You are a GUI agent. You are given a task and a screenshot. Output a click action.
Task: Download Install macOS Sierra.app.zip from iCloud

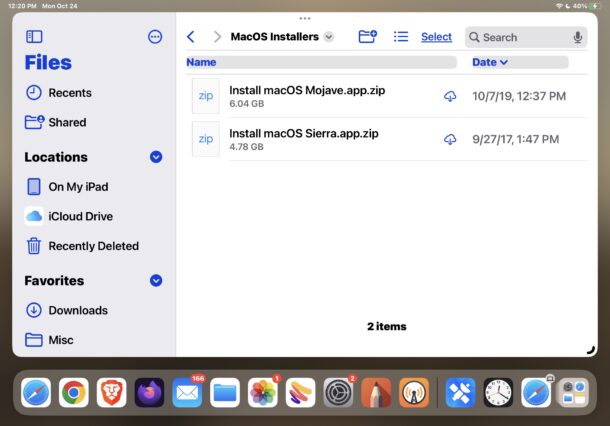450,139
